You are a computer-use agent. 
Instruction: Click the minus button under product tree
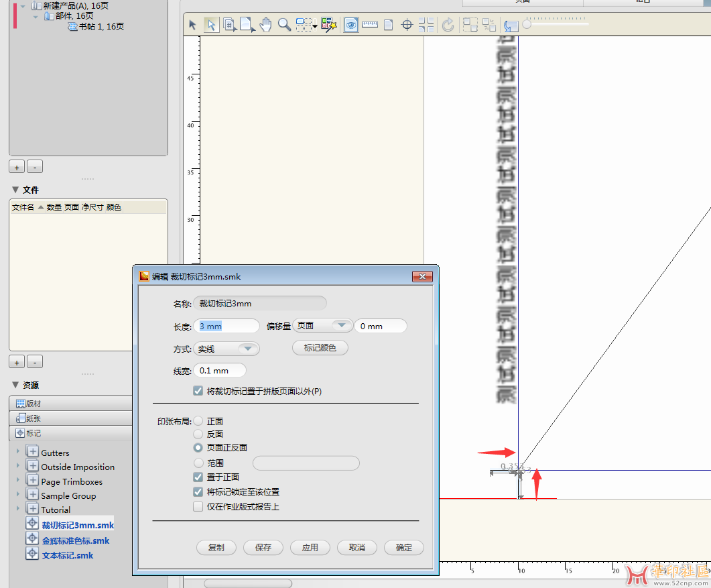point(35,167)
